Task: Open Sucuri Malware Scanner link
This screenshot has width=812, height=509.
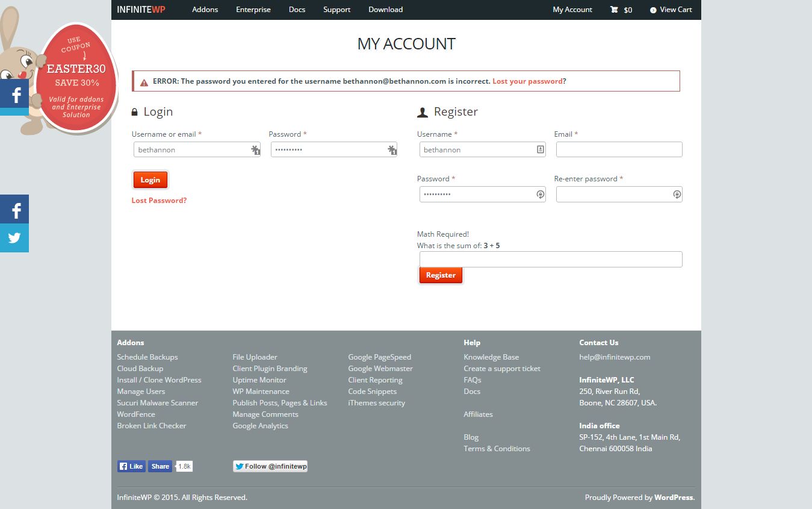Action: pos(158,403)
